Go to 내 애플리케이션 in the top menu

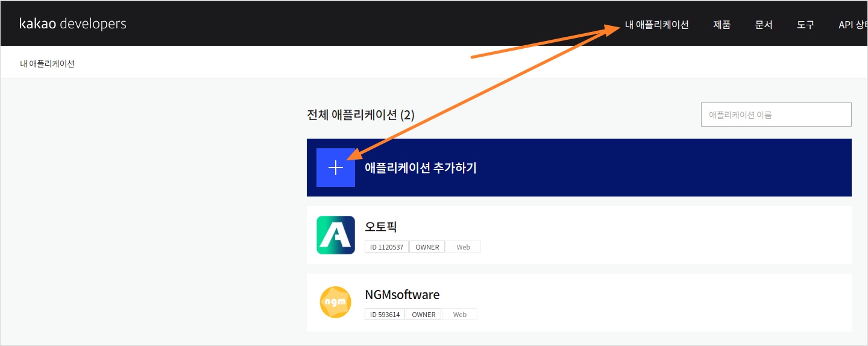tap(657, 25)
